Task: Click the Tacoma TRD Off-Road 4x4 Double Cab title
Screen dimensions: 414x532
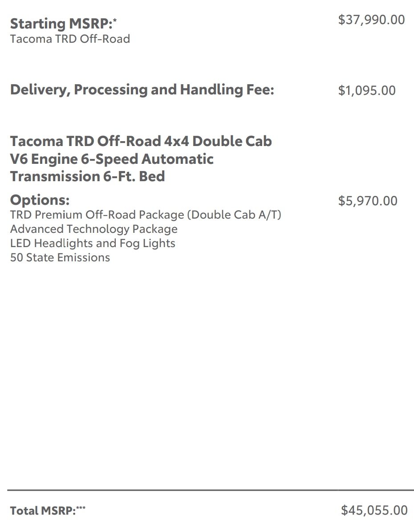Action: [x=141, y=141]
